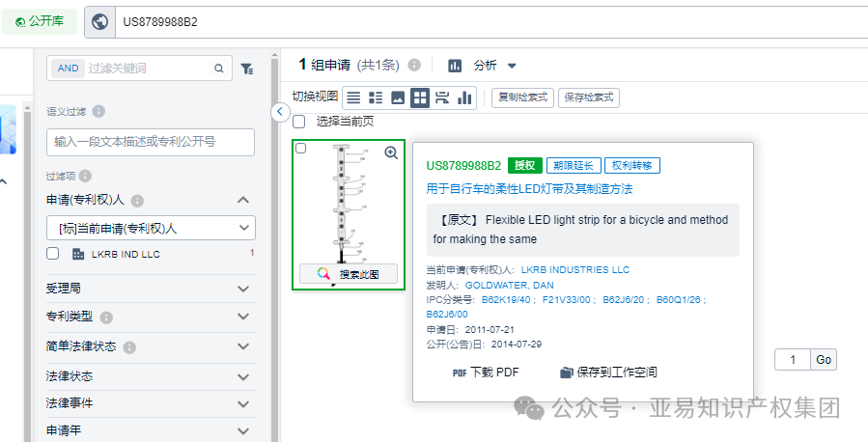Click magnifier icon in keyword filter box
The image size is (868, 442).
(219, 69)
